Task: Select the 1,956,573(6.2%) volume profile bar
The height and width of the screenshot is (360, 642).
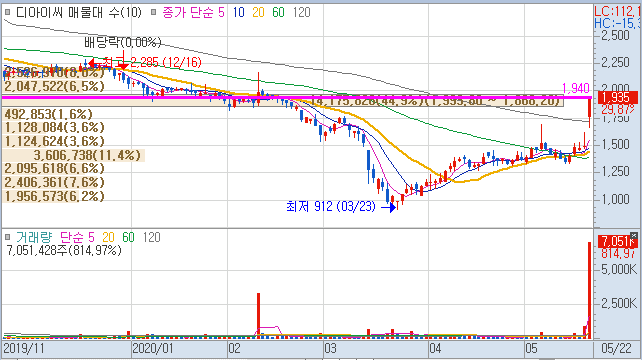Action: 54,196
